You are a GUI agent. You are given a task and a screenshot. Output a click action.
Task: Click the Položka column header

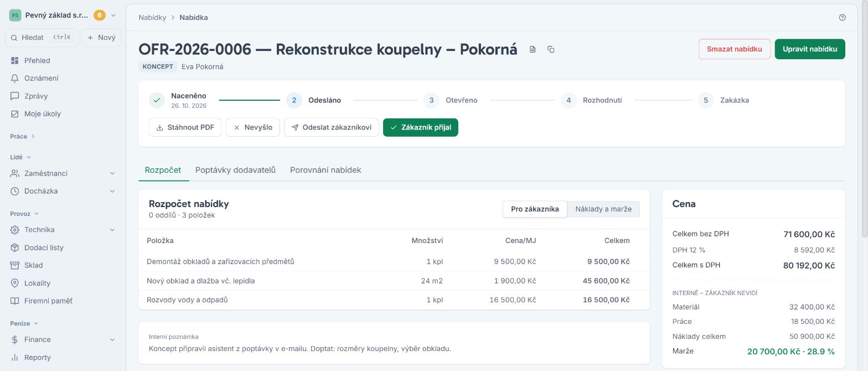point(161,240)
